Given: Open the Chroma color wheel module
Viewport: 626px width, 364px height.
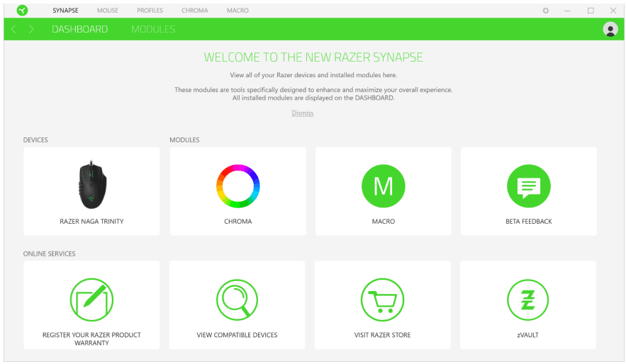Looking at the screenshot, I should (x=237, y=186).
